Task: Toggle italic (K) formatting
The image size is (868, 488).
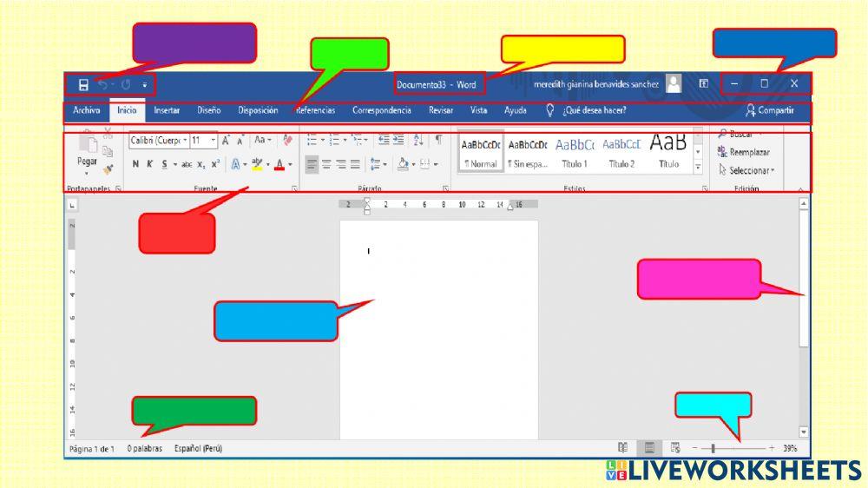Action: pyautogui.click(x=149, y=164)
